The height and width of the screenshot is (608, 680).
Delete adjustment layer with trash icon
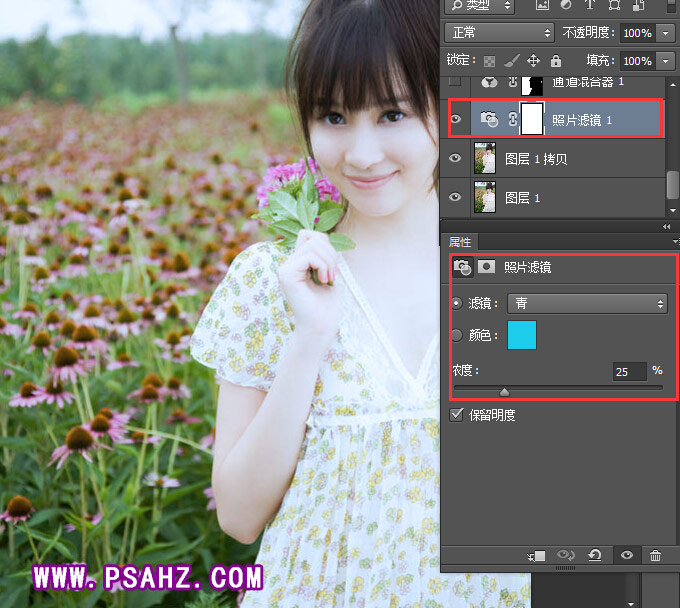[x=655, y=555]
